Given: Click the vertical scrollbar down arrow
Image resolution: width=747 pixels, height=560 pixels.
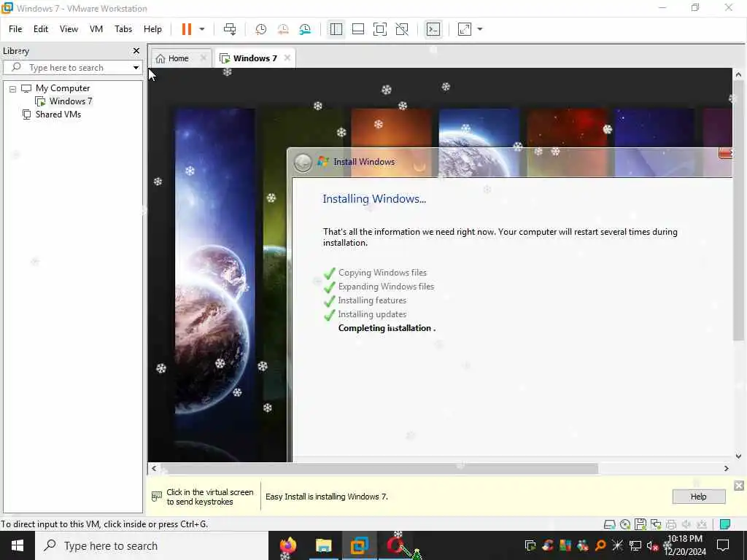Looking at the screenshot, I should pos(738,456).
